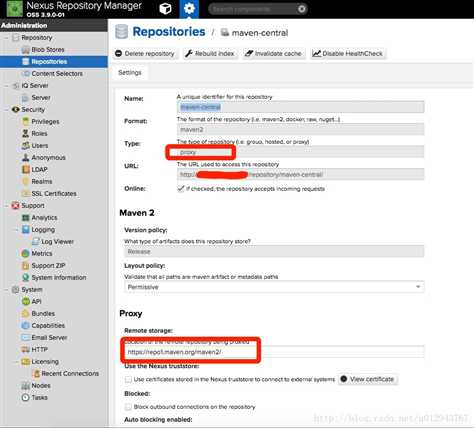The image size is (474, 428).
Task: Select Blob Stores in sidebar
Action: tap(48, 50)
